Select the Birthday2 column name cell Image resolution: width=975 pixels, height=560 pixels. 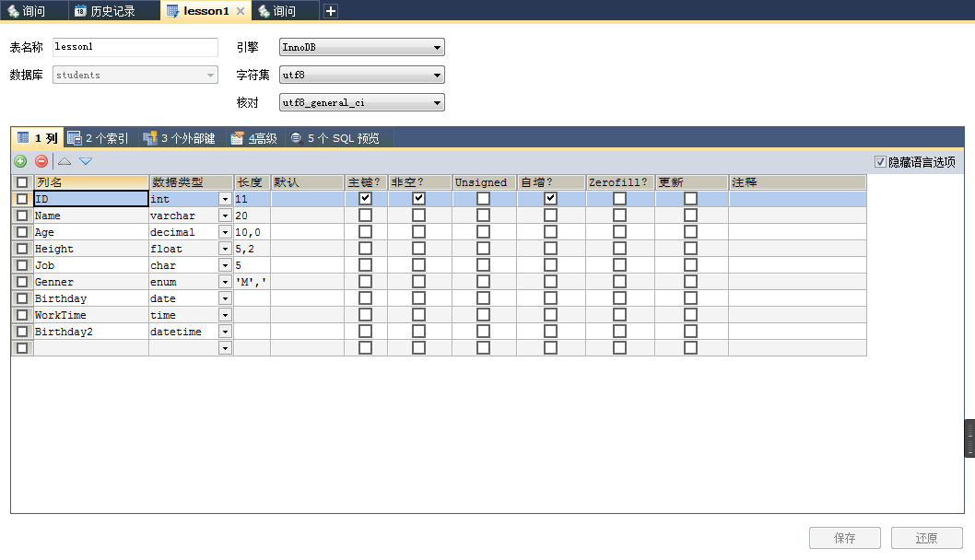pos(91,332)
